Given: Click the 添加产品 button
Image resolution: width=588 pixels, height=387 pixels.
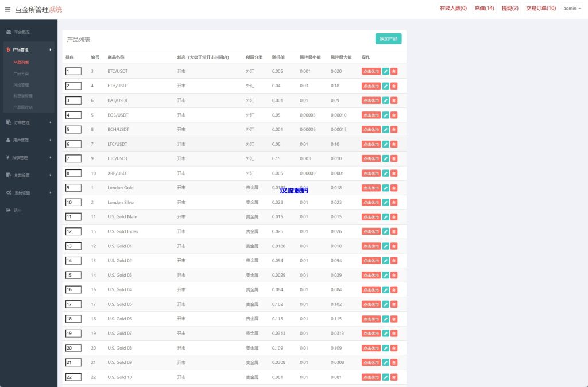Looking at the screenshot, I should click(388, 38).
